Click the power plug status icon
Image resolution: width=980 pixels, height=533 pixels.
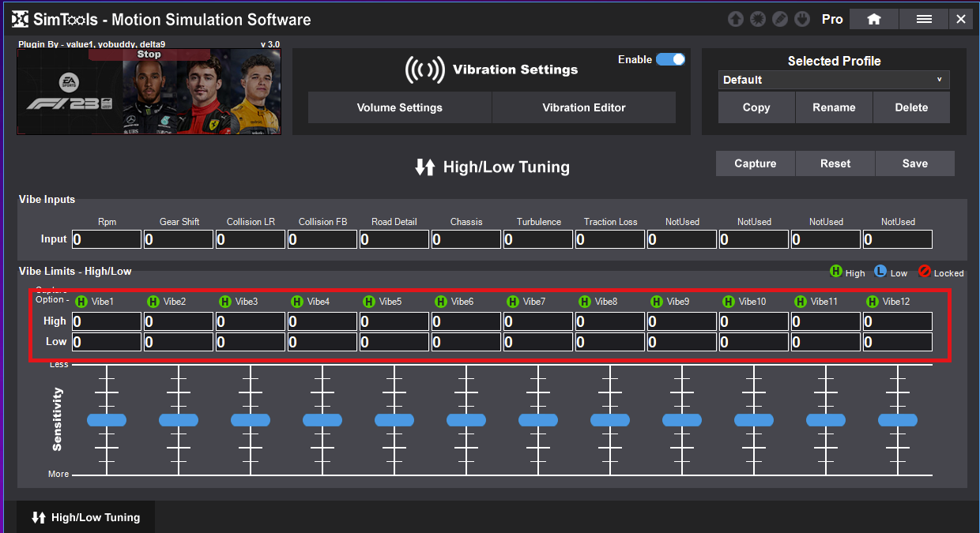802,19
